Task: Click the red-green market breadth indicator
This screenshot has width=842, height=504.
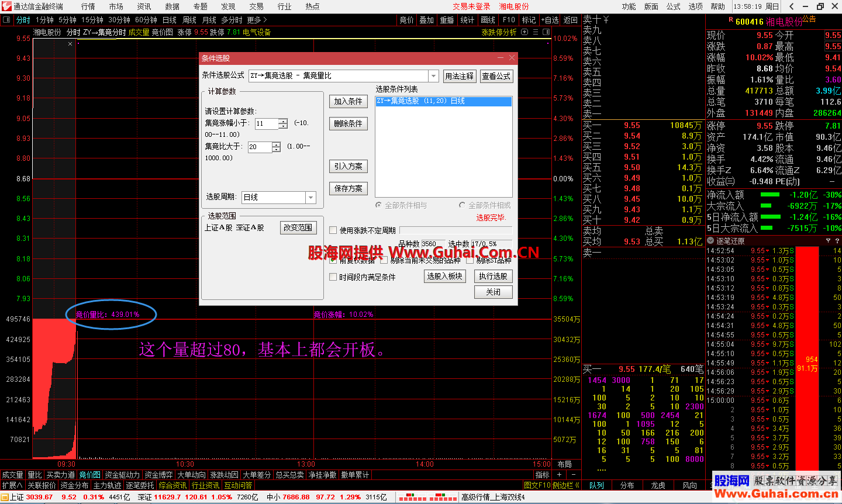Action: [x=427, y=497]
